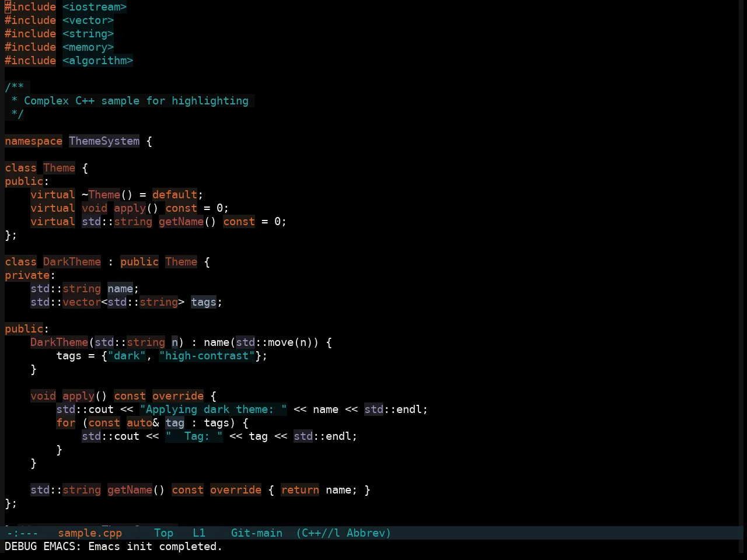The width and height of the screenshot is (747, 560).
Task: Click the sample.cpp buffer name in mode line
Action: tap(90, 533)
